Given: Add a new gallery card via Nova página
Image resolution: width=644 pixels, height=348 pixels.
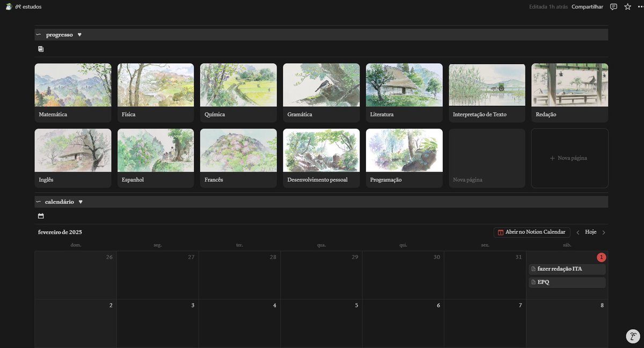Looking at the screenshot, I should tap(570, 158).
